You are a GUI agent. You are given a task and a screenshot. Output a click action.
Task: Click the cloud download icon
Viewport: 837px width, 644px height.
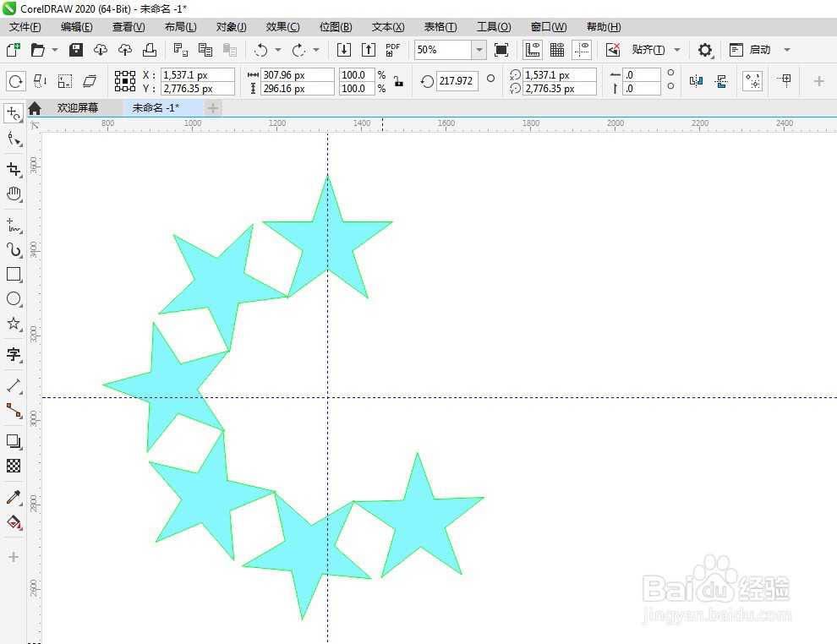[101, 50]
